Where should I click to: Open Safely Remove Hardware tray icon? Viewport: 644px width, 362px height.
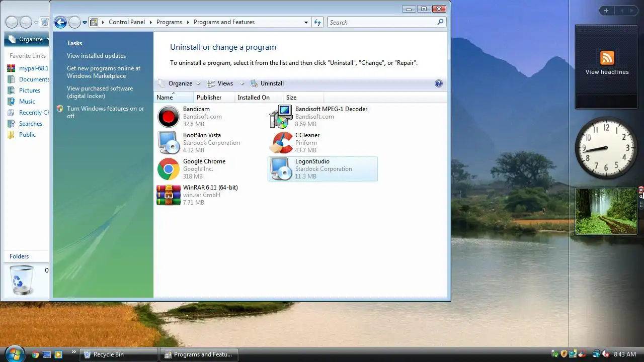[555, 354]
